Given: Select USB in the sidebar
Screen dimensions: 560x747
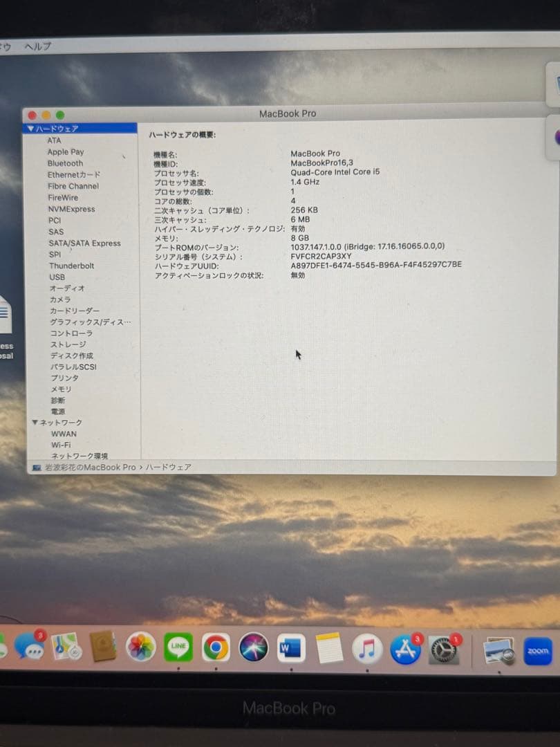Looking at the screenshot, I should (x=57, y=277).
